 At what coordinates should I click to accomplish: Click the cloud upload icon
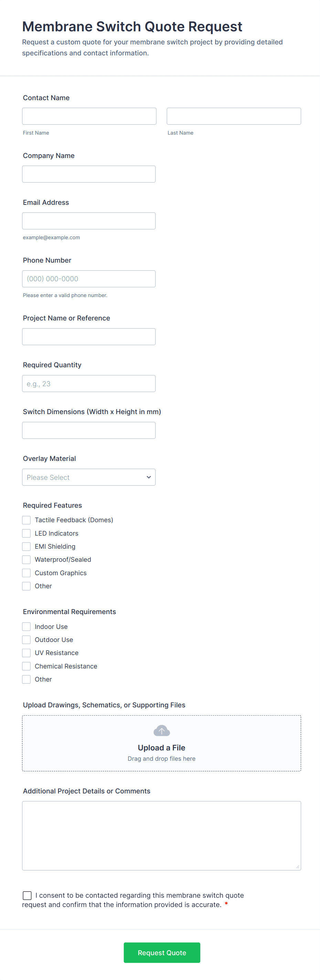point(161,730)
